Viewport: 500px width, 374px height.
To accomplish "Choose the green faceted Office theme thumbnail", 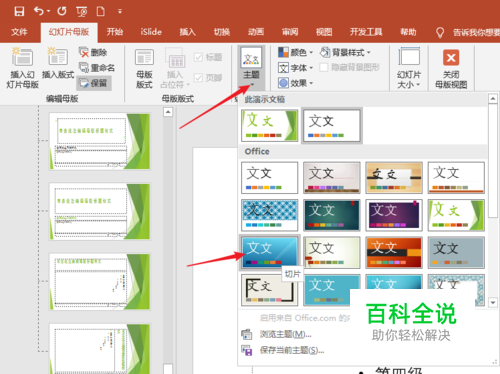I will [x=456, y=215].
